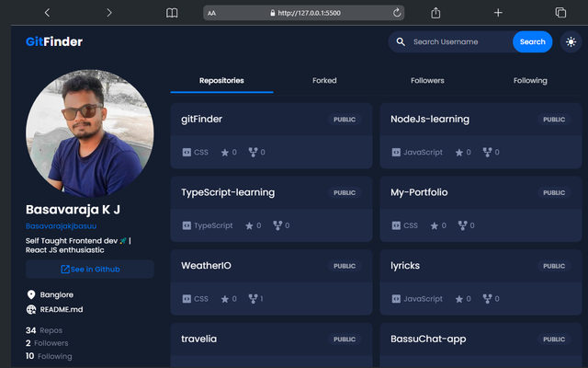
Task: Click the GitFinder logo
Action: [x=54, y=41]
